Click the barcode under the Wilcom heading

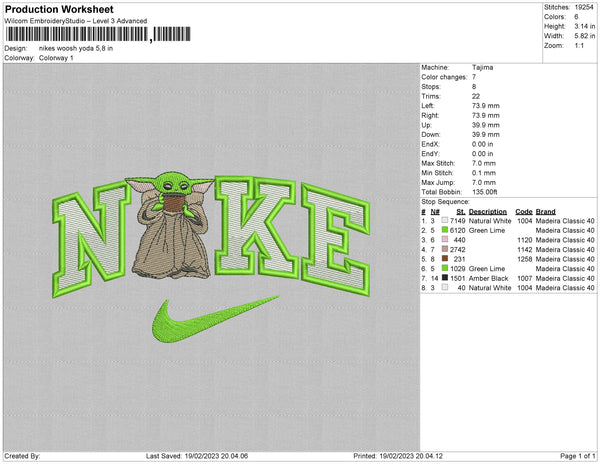click(x=98, y=34)
